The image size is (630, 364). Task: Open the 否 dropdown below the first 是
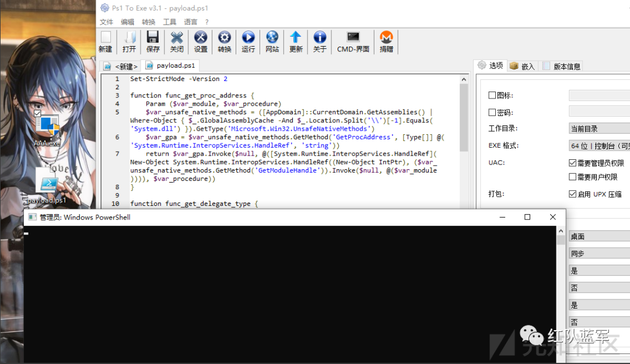point(600,288)
